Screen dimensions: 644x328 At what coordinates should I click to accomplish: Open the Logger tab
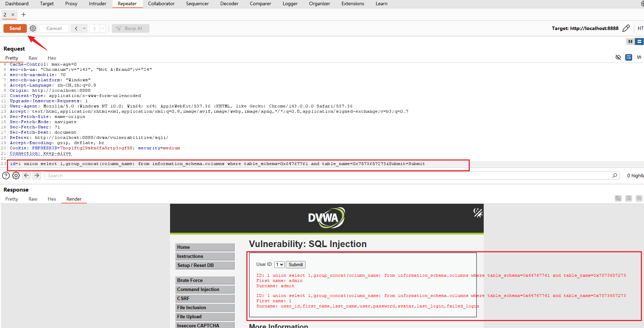point(290,3)
